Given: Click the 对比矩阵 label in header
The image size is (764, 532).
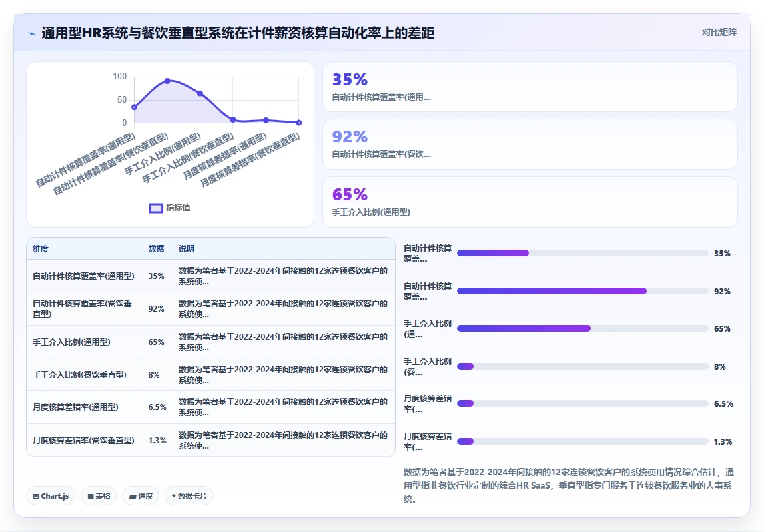Looking at the screenshot, I should [x=719, y=32].
